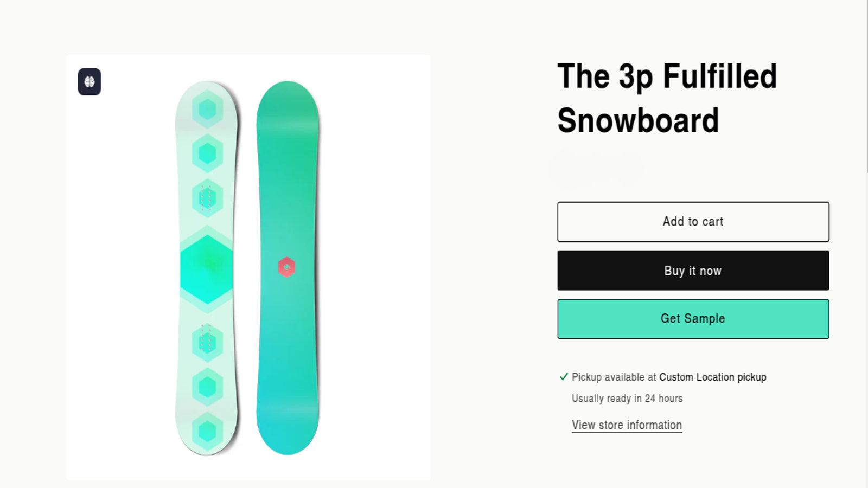Select The 3p Fulfilled Snowboard title

(667, 98)
